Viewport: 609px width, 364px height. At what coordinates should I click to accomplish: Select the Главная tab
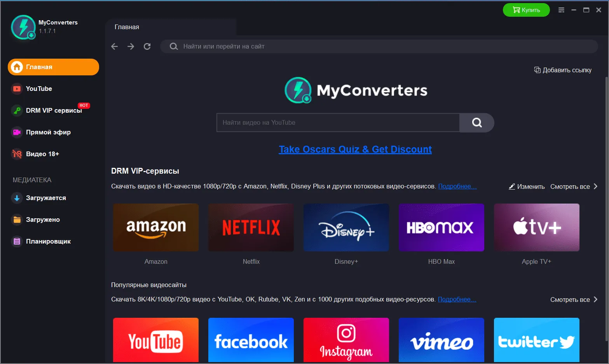[171, 27]
